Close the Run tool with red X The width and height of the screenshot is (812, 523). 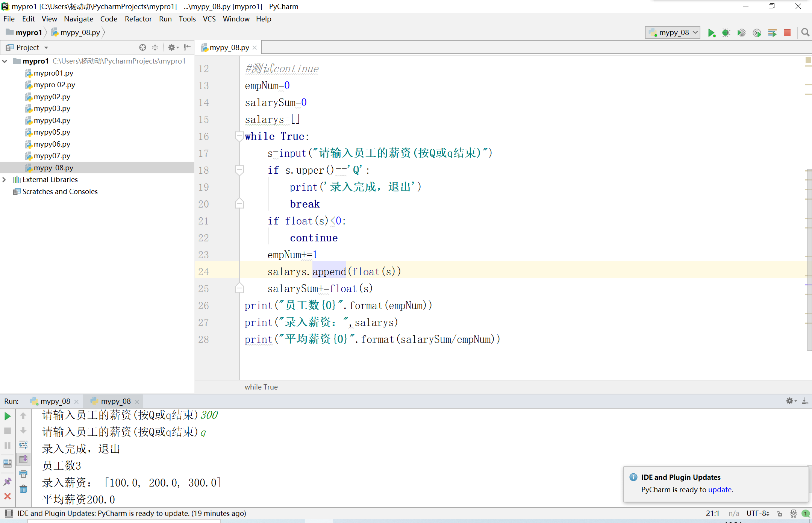7,496
